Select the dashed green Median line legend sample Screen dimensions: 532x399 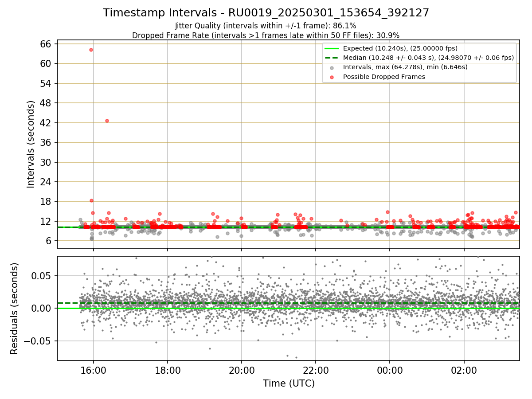pyautogui.click(x=332, y=58)
